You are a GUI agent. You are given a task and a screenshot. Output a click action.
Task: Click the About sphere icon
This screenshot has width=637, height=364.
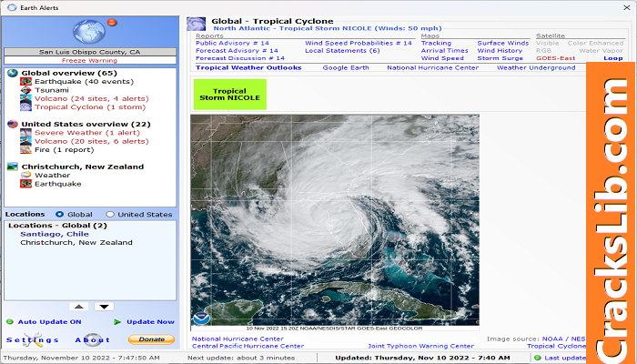pos(93,339)
